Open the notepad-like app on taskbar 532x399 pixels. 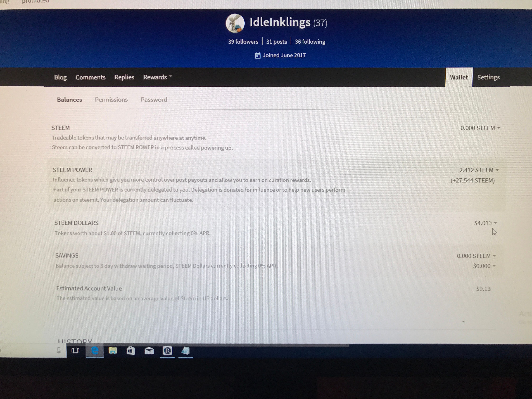[x=186, y=351]
